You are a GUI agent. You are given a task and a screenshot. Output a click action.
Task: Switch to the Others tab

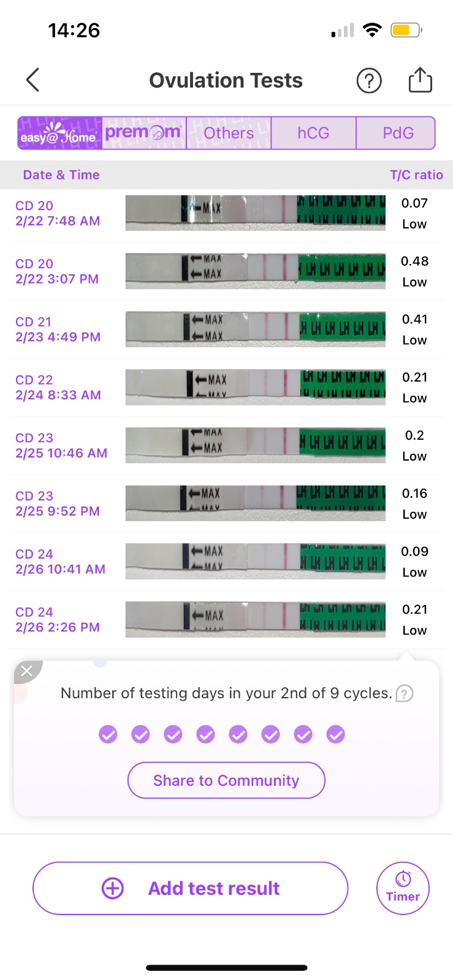pyautogui.click(x=229, y=133)
